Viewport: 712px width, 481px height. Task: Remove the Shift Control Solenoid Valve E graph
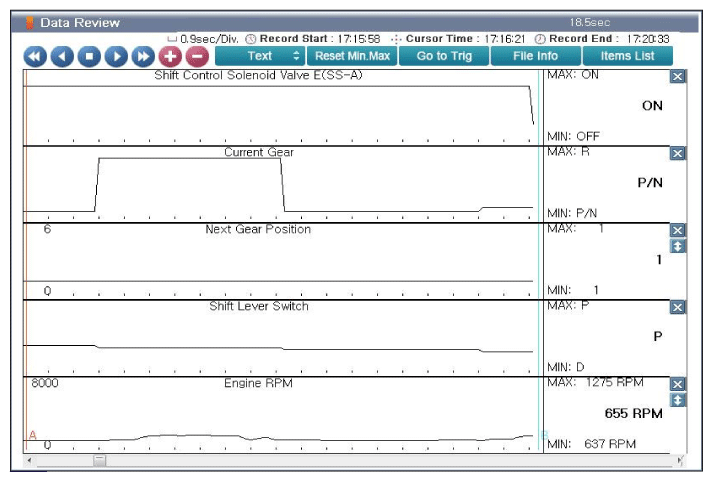pyautogui.click(x=677, y=76)
